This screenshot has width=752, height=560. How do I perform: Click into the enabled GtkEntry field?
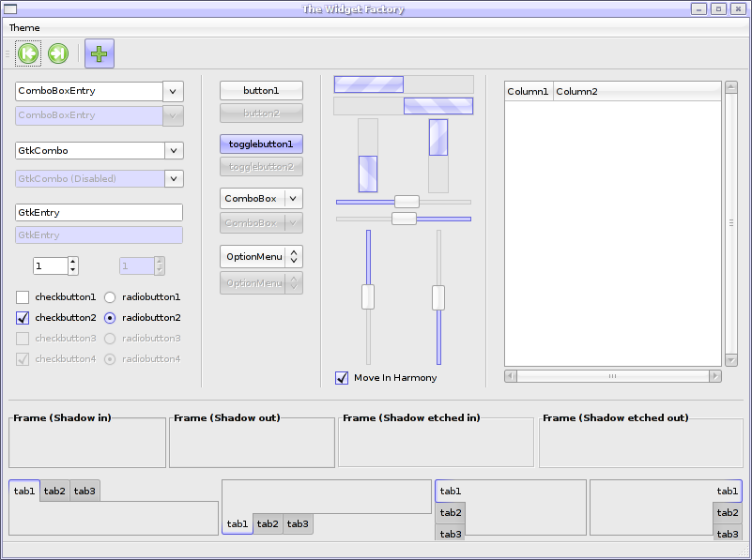click(99, 212)
